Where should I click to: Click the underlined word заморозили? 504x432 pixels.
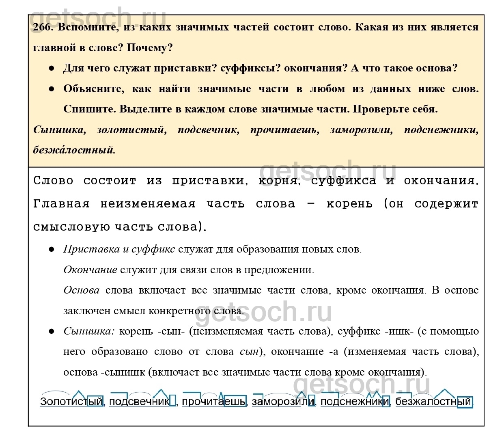[x=283, y=402]
